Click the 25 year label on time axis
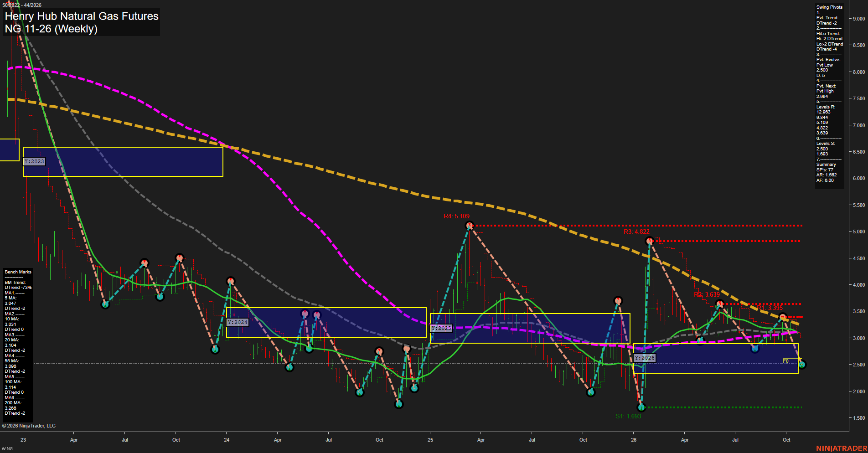The height and width of the screenshot is (453, 868). pyautogui.click(x=430, y=440)
